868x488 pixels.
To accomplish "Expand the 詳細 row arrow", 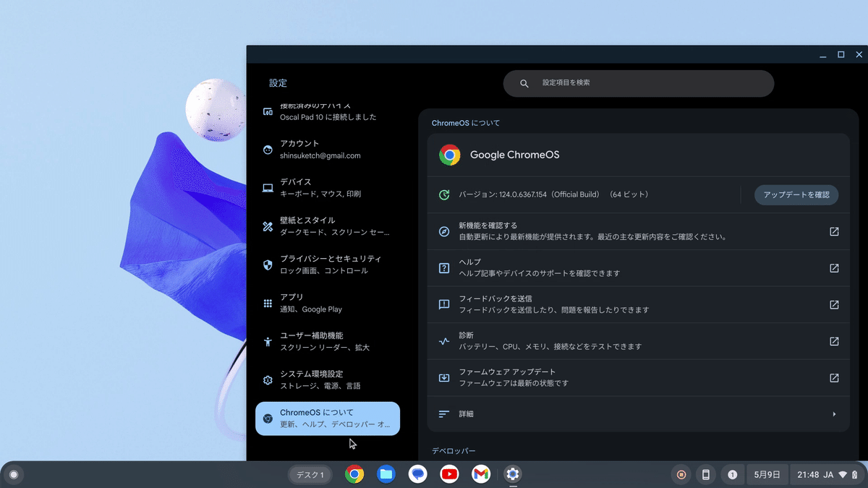I will 834,414.
